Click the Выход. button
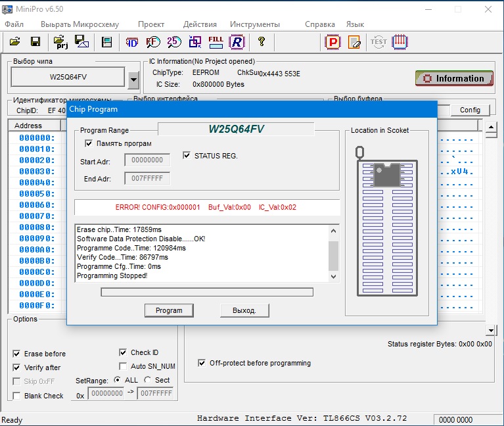 point(244,310)
